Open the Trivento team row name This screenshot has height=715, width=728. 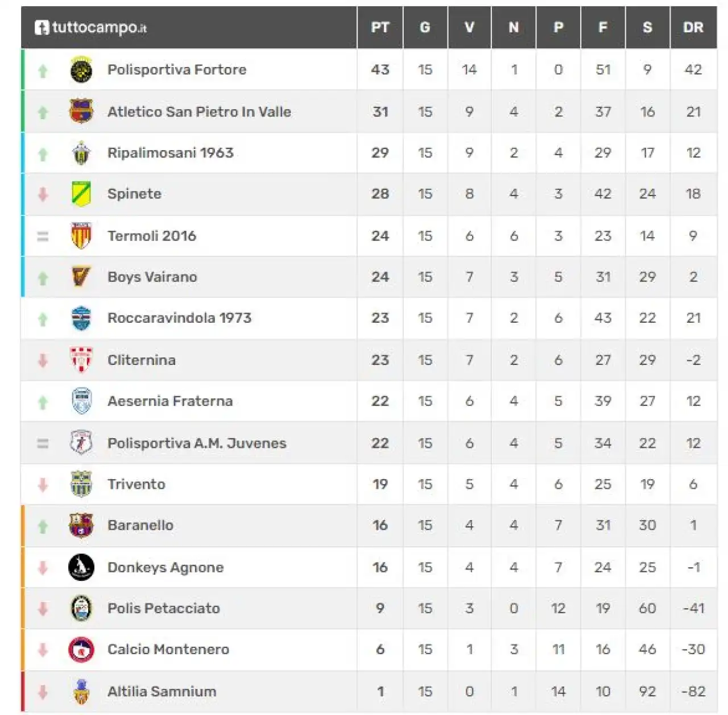(136, 484)
